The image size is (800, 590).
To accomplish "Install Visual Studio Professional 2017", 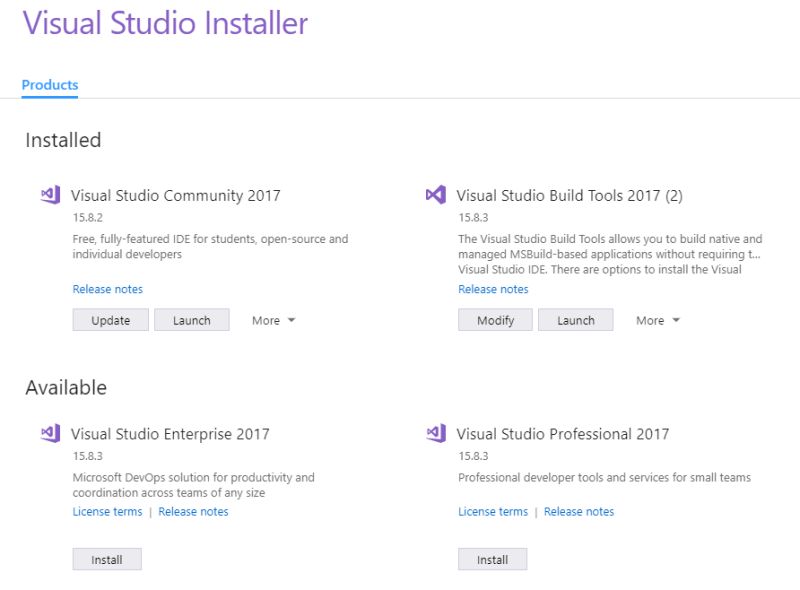I will coord(492,559).
